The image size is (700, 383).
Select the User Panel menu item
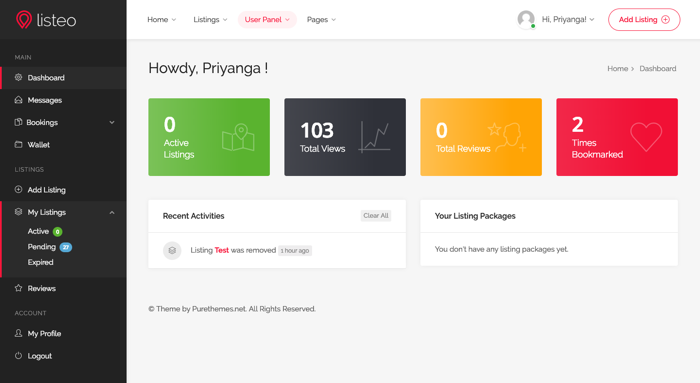(x=267, y=20)
